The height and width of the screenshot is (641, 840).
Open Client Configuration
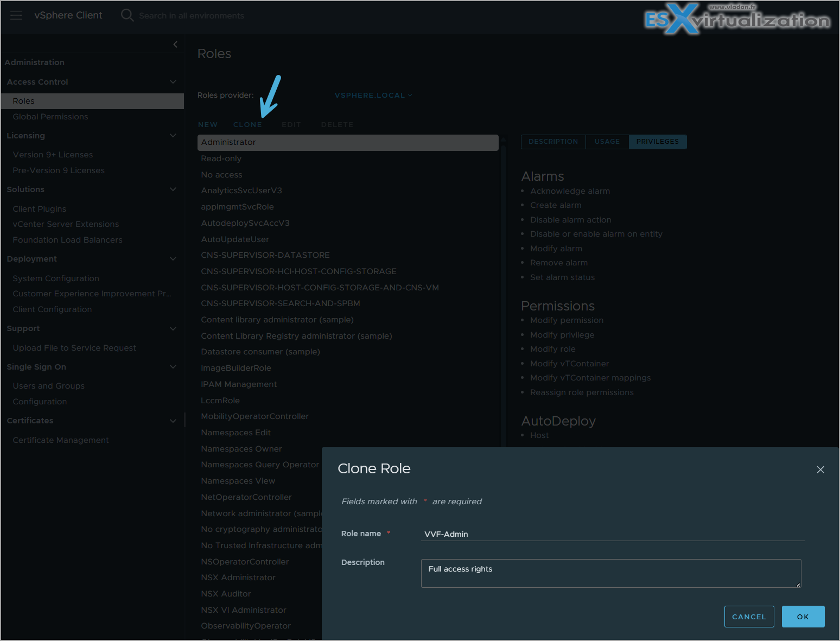[x=53, y=309]
